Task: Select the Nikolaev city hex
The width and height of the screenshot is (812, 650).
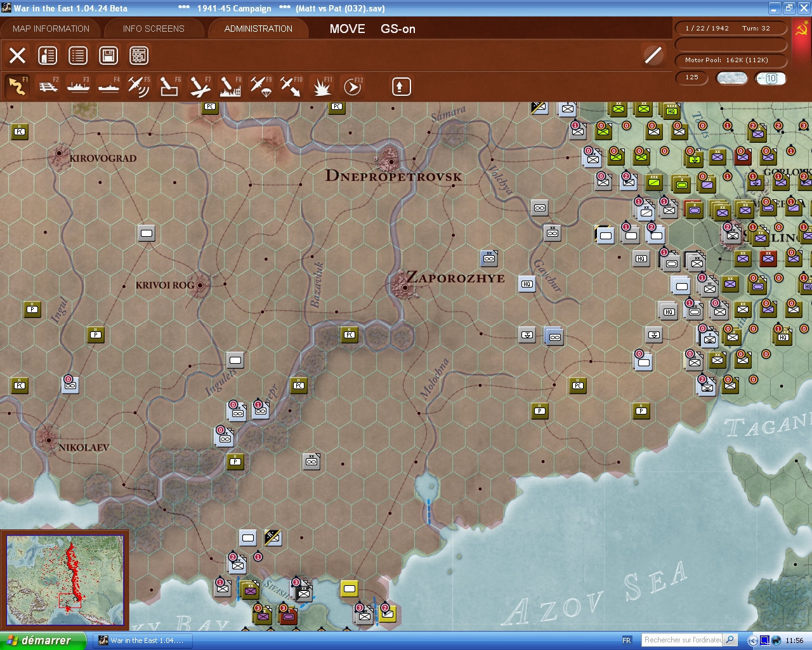Action: pos(48,439)
